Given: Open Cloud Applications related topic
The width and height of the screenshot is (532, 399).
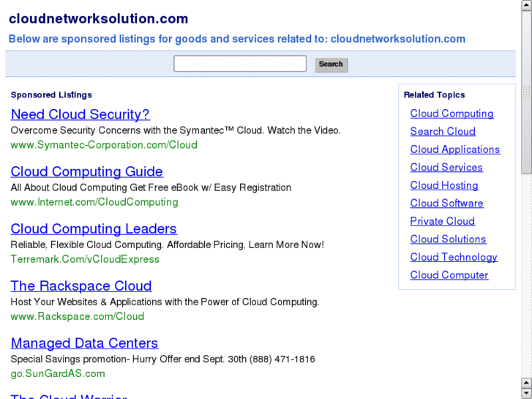Looking at the screenshot, I should (454, 149).
